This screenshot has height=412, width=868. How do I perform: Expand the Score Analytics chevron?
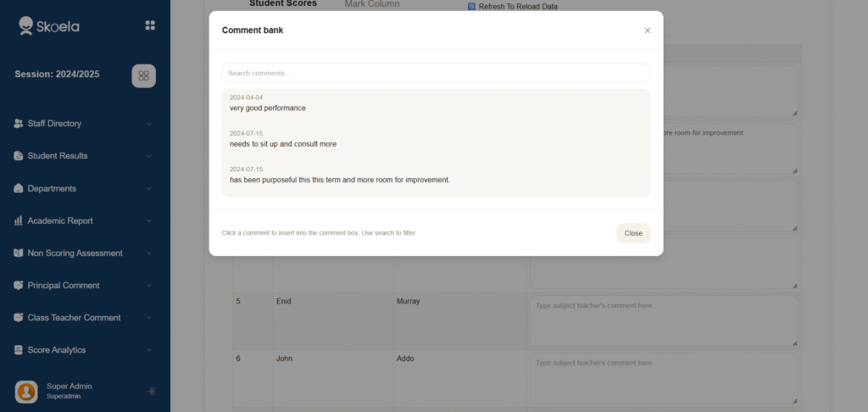[149, 350]
